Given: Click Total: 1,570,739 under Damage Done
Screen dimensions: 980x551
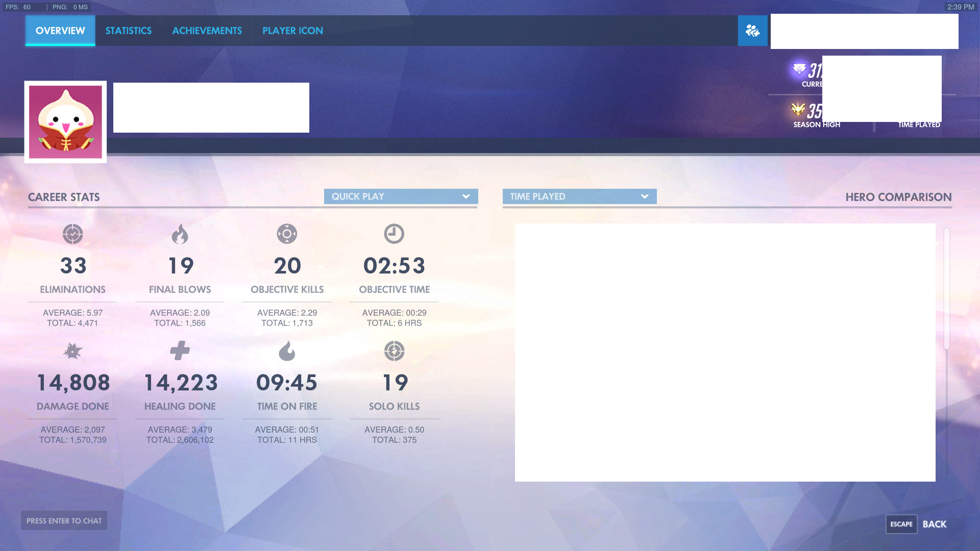Looking at the screenshot, I should tap(73, 440).
